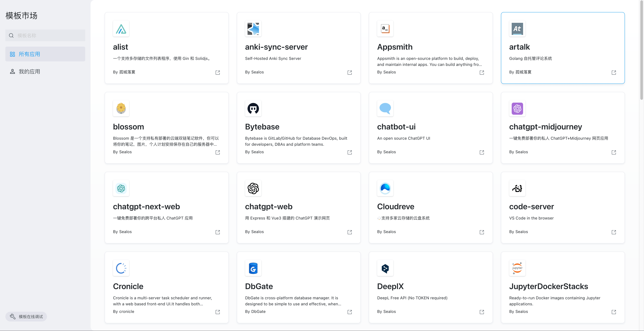Focus the 模板名称 search field
Screen dimensions: 644x331
coord(45,36)
